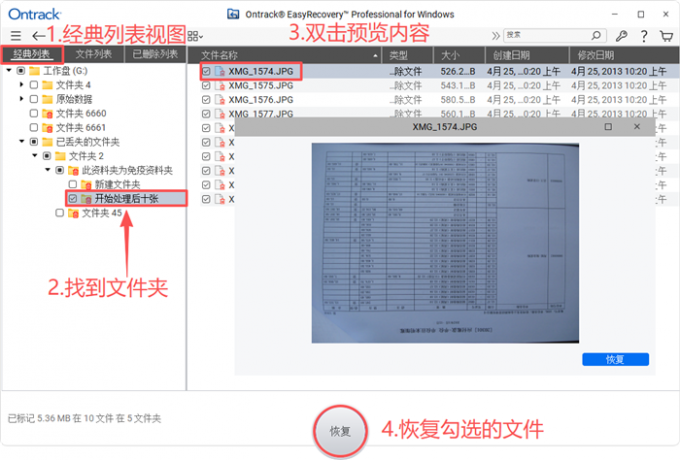This screenshot has height=460, width=680.
Task: Open the hamburger menu icon
Action: point(16,36)
